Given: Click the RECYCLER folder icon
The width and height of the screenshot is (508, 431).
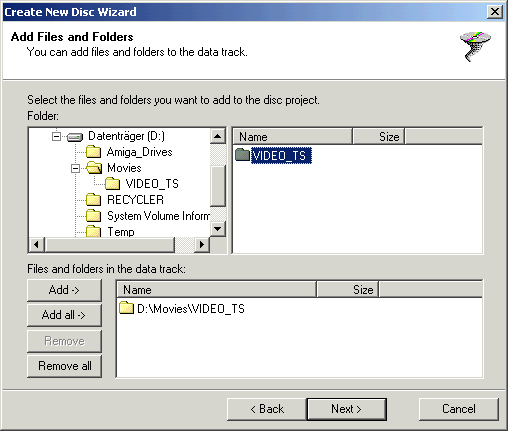Looking at the screenshot, I should (x=93, y=200).
